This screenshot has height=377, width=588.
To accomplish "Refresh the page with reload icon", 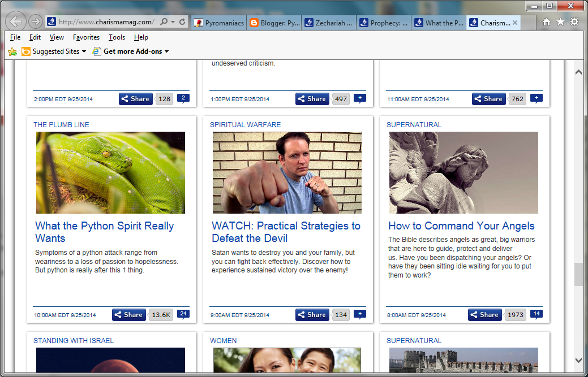I will point(182,21).
